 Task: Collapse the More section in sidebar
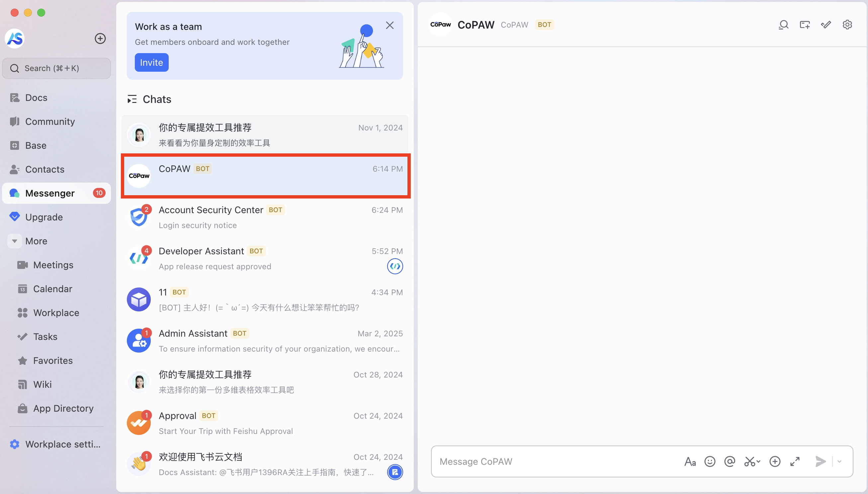[15, 241]
